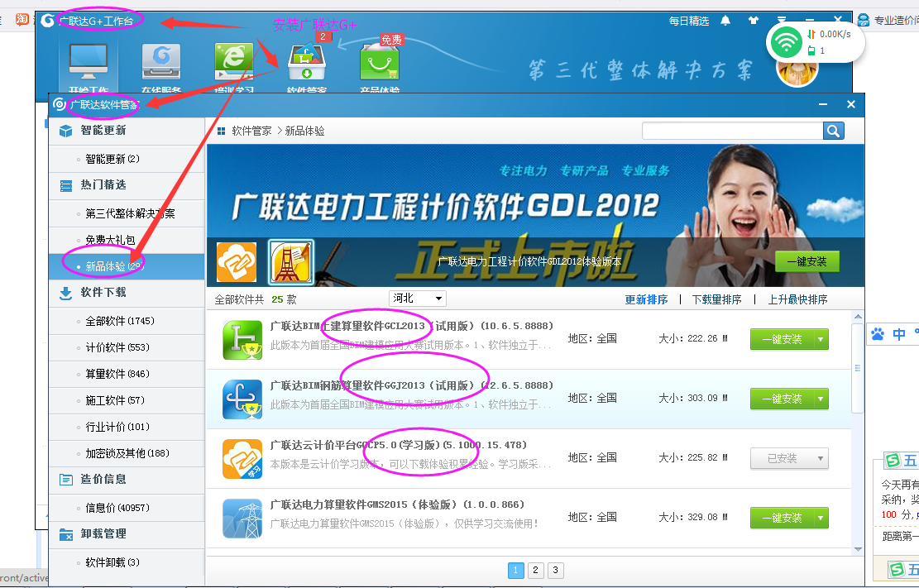The image size is (919, 588).
Task: Select 加密锁及其他(188) in sidebar
Action: click(x=127, y=453)
